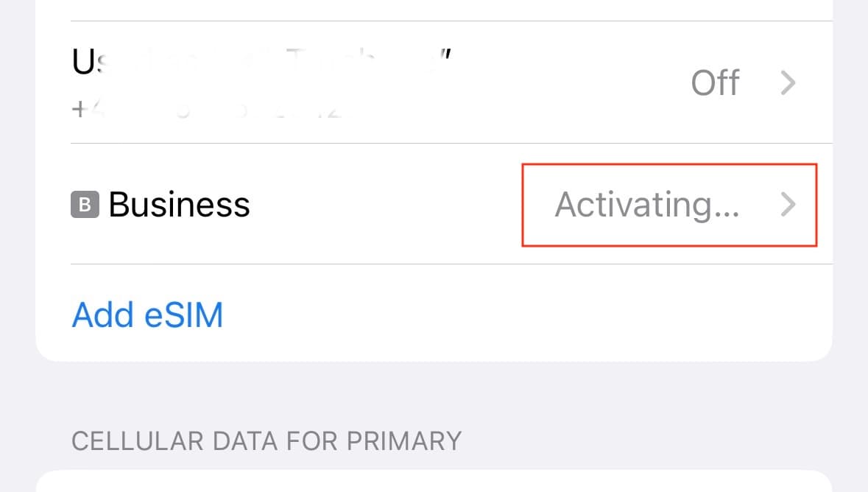Image resolution: width=868 pixels, height=492 pixels.
Task: Tap the chevron next to Activating status
Action: (788, 205)
